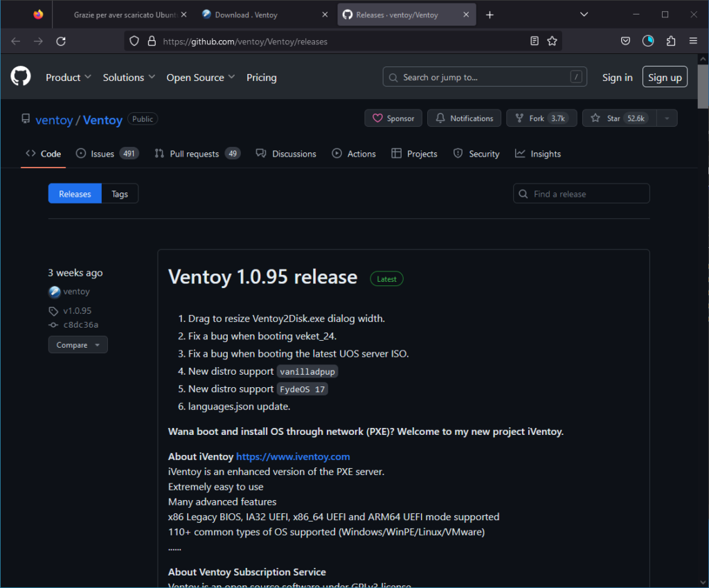Click the Sponsor button
Viewport: 709px width, 588px height.
pyautogui.click(x=393, y=118)
